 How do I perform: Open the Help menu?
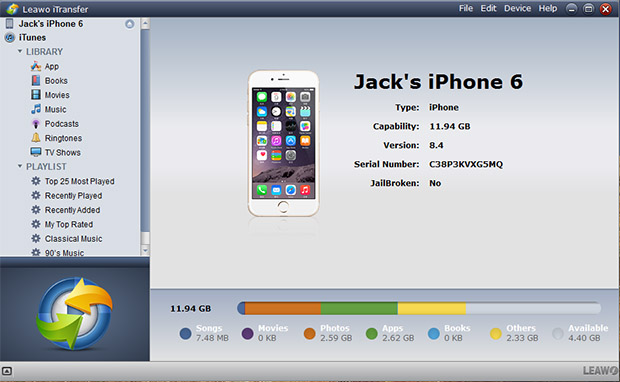(548, 8)
